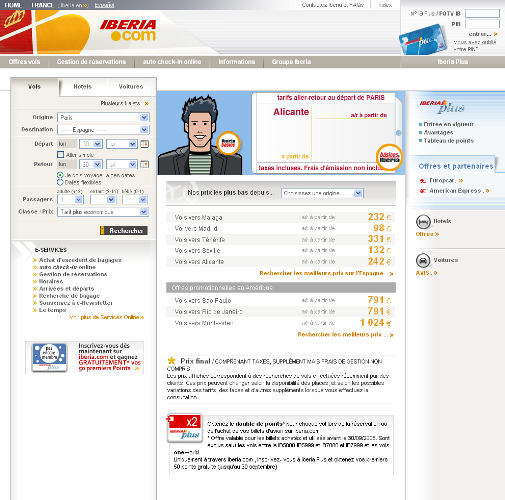Viewport: 505px width, 500px height.
Task: Open the Le temps weather link
Action: pos(53,310)
